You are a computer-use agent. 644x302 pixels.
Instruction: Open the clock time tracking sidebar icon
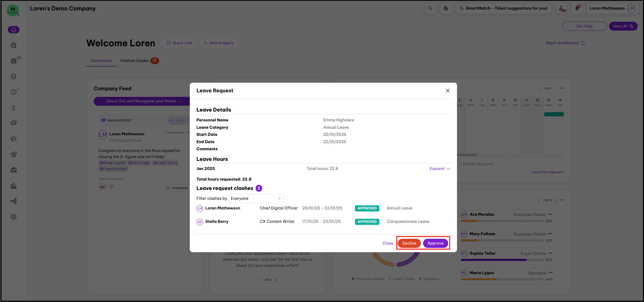[x=14, y=92]
